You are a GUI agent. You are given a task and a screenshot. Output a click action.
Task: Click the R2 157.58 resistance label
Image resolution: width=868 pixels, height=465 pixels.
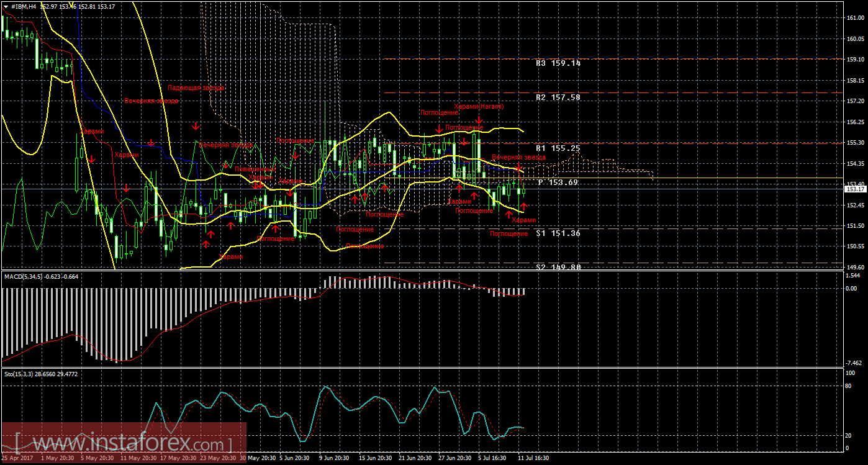558,97
